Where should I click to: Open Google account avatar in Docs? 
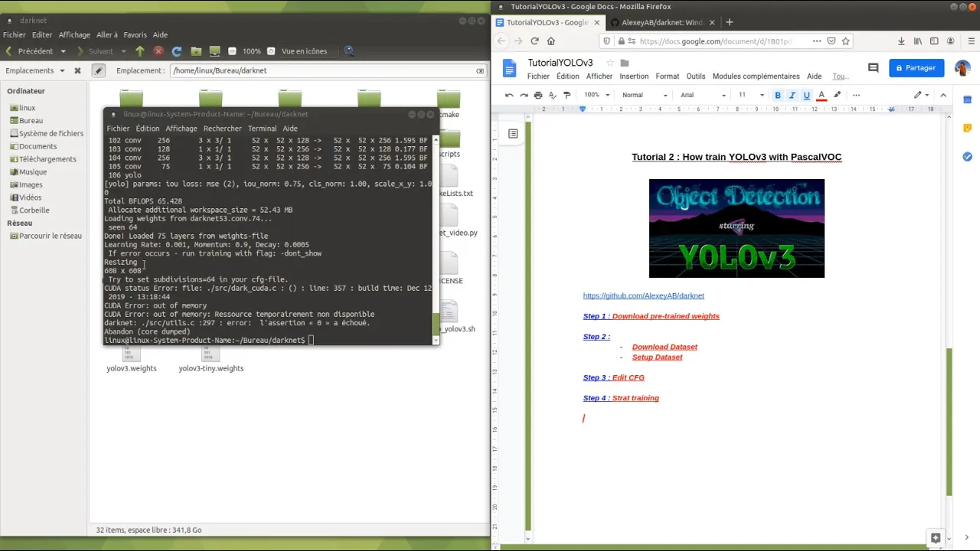[x=962, y=67]
